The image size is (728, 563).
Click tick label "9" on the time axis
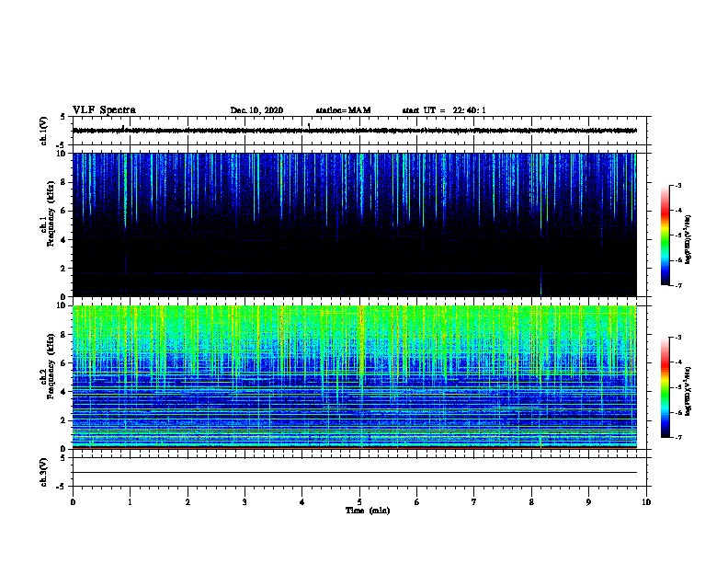click(x=588, y=502)
